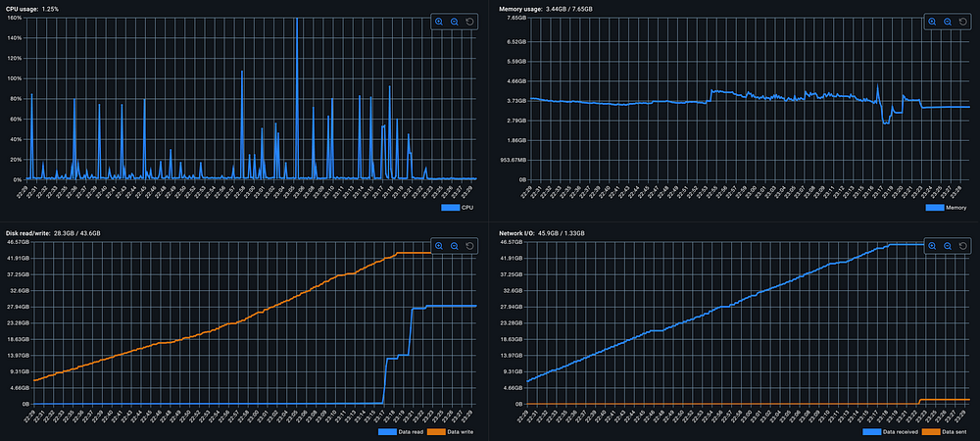
Task: Click the 1.86GB label on the Memory axis
Action: 516,140
